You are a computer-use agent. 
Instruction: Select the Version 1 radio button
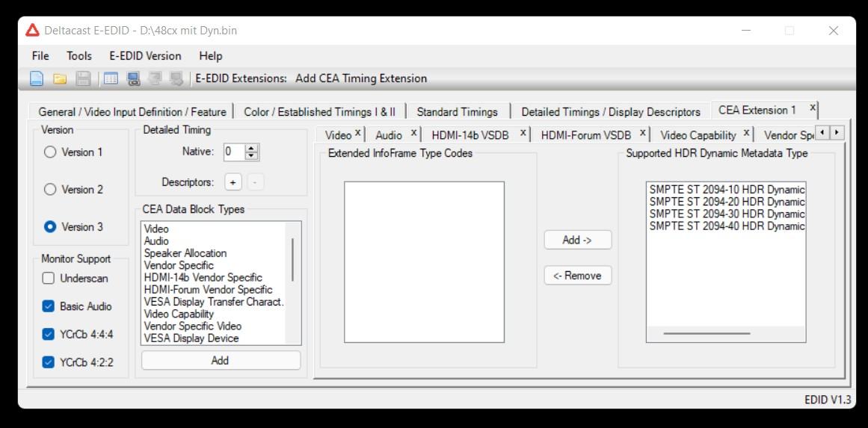pos(50,152)
